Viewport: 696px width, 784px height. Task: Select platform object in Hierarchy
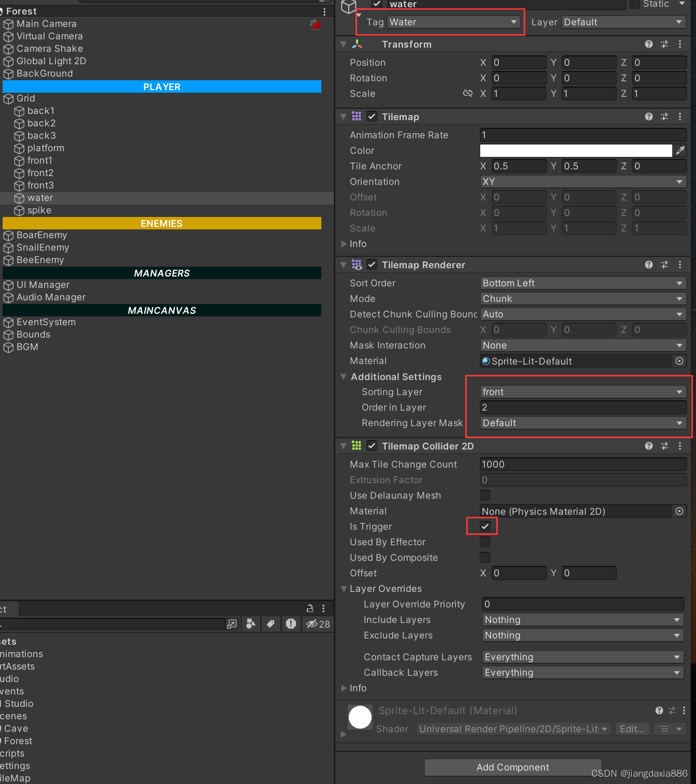point(46,148)
